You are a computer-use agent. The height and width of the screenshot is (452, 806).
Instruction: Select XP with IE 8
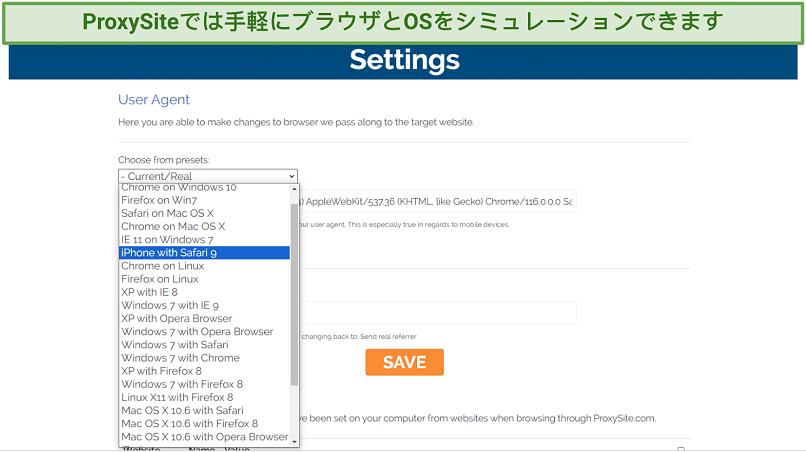pyautogui.click(x=205, y=292)
